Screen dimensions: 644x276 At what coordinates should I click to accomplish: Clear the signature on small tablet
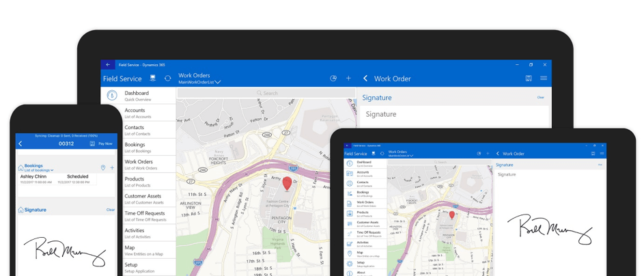click(600, 165)
